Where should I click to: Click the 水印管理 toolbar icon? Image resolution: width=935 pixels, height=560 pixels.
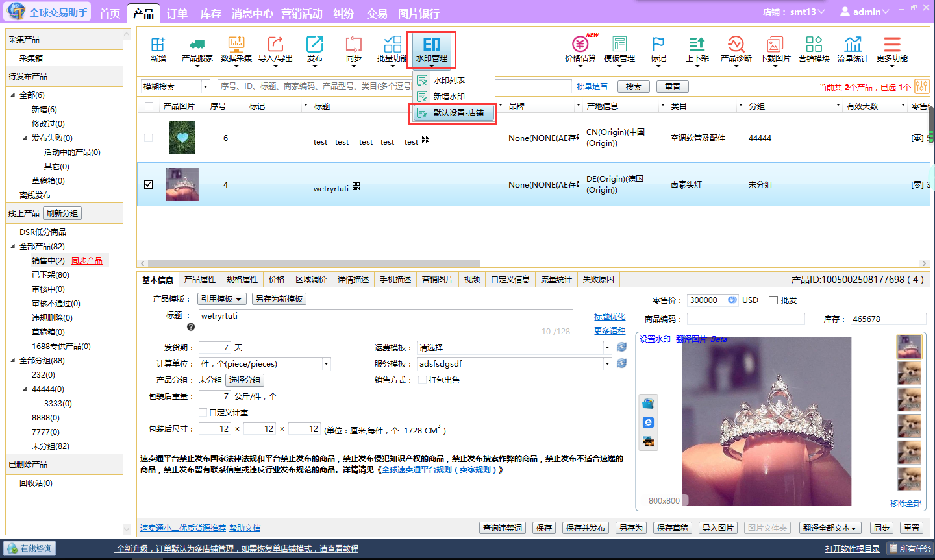(x=432, y=49)
